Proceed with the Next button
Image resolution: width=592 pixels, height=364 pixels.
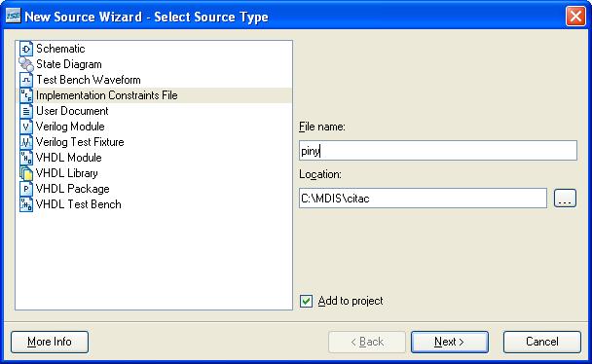pyautogui.click(x=449, y=342)
